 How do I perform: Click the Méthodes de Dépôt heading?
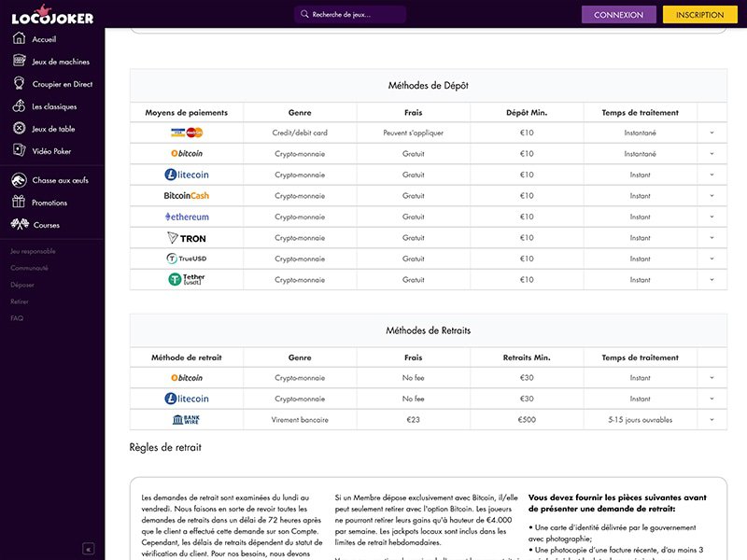point(429,85)
